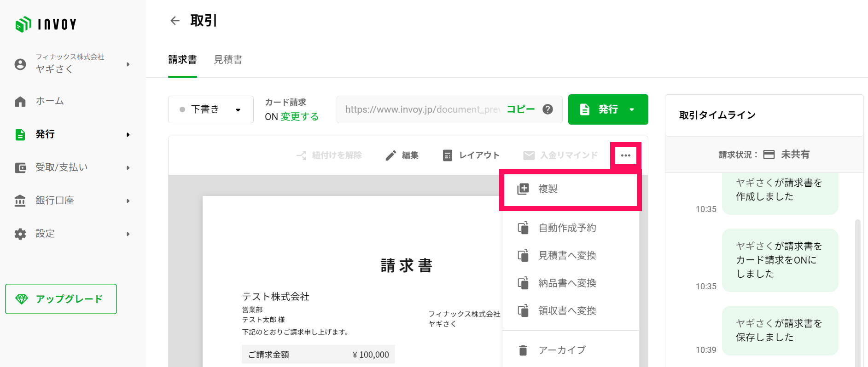Go back with the left arrow icon
This screenshot has height=367, width=868.
[x=175, y=21]
